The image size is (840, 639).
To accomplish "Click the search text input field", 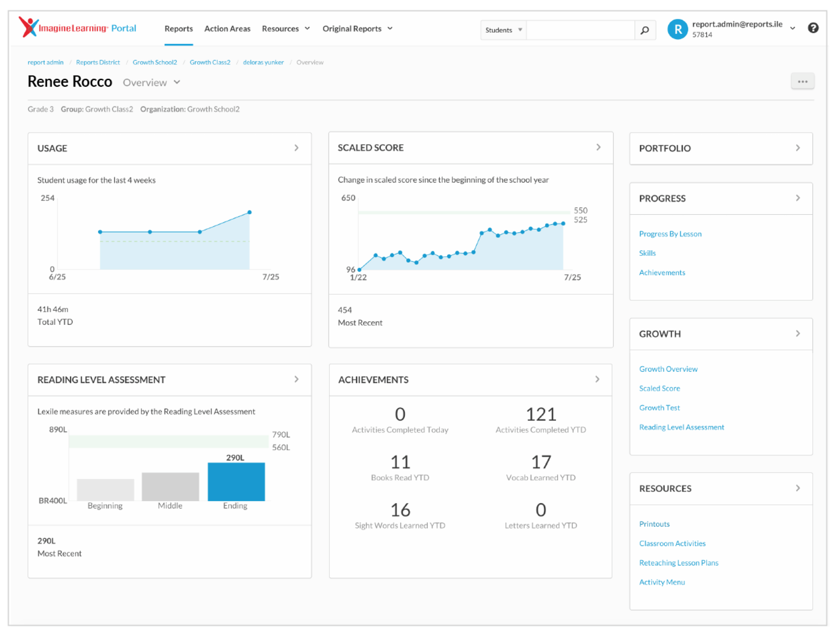I will [x=580, y=30].
